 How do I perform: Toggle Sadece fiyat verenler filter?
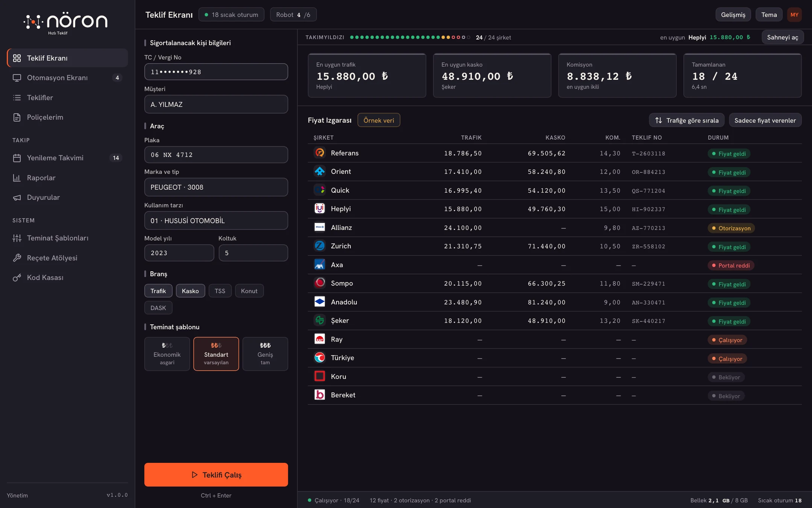point(765,120)
